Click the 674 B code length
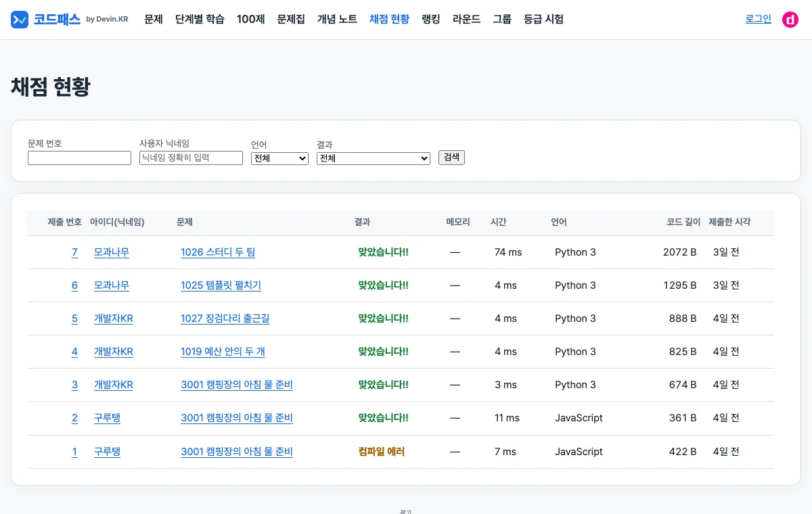The width and height of the screenshot is (812, 514). click(x=683, y=385)
